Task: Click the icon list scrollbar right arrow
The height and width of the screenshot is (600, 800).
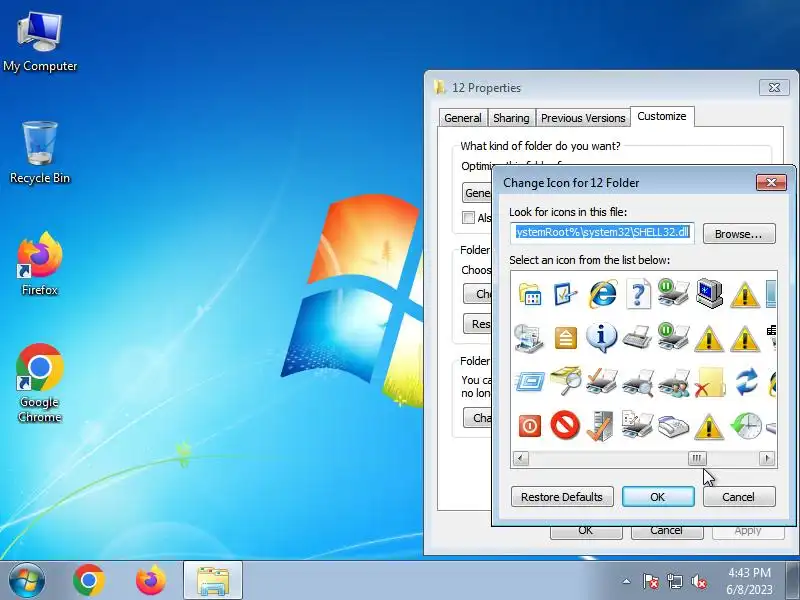Action: [767, 458]
